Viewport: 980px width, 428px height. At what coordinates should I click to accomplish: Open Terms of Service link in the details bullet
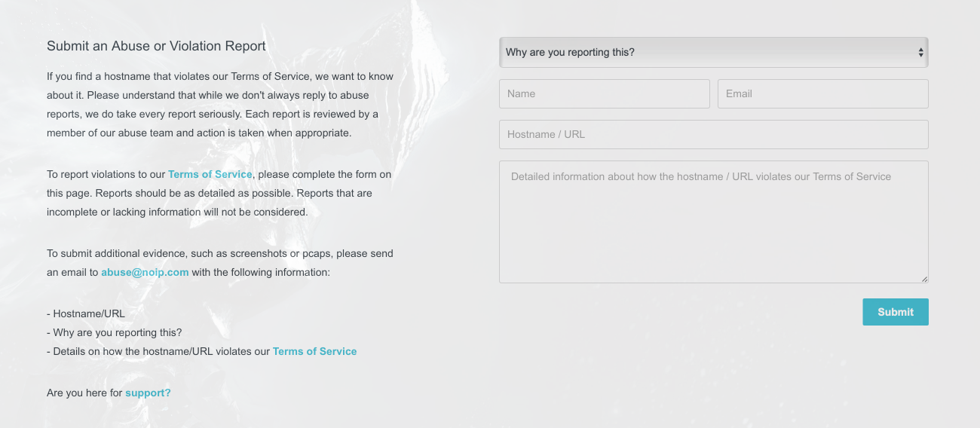314,352
